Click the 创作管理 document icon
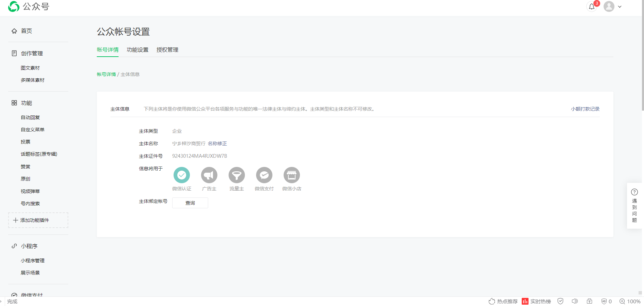 14,53
